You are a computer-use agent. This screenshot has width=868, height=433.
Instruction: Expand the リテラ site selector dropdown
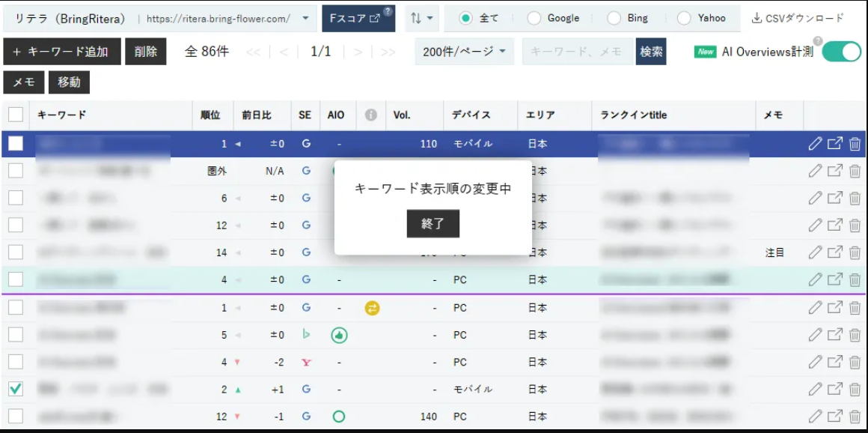pyautogui.click(x=305, y=18)
